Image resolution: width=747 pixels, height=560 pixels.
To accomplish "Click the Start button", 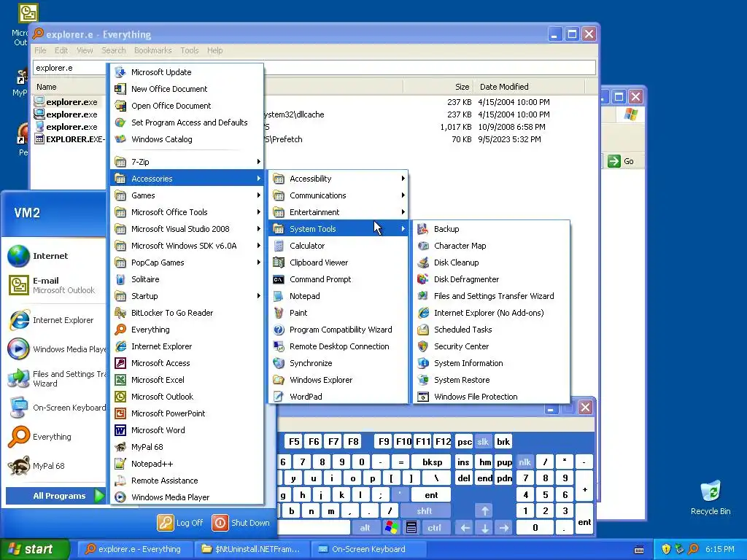I will pos(34,549).
